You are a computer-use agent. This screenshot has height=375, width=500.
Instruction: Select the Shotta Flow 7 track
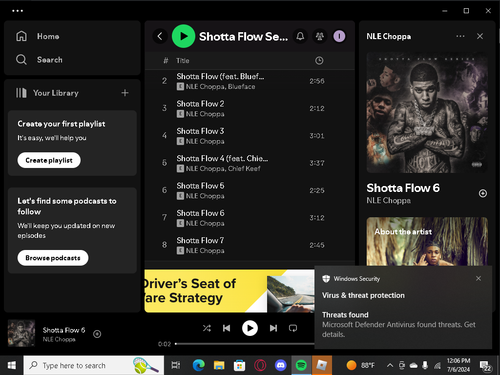pos(249,245)
